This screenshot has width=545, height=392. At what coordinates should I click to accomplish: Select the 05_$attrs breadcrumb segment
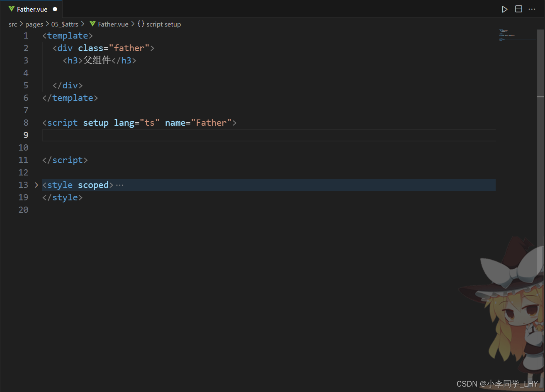tap(65, 24)
